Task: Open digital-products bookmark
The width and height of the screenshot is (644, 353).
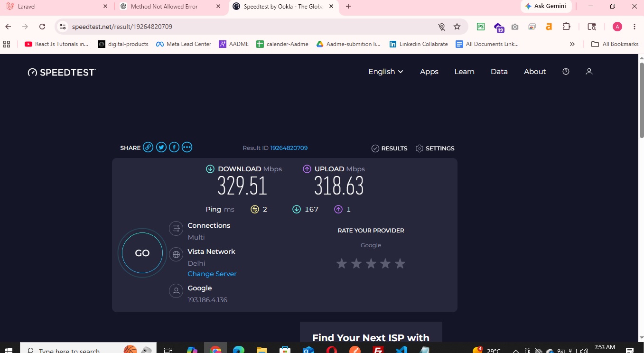Action: click(123, 44)
